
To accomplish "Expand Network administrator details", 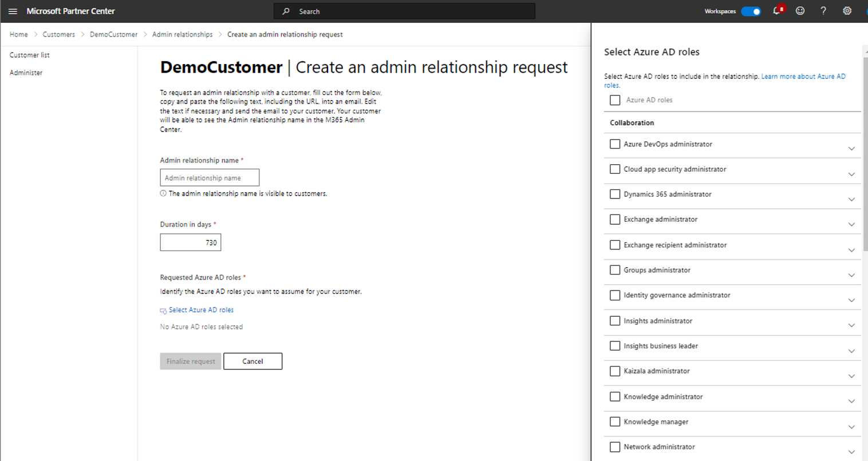I will click(x=851, y=452).
